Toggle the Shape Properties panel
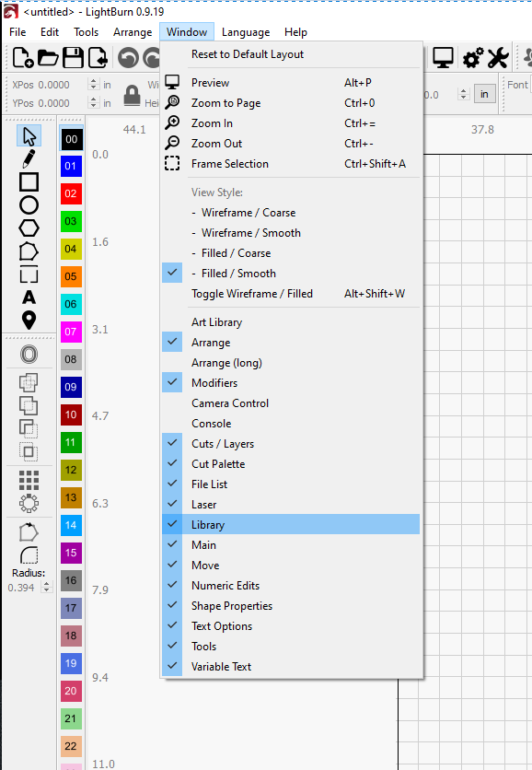 (291, 605)
